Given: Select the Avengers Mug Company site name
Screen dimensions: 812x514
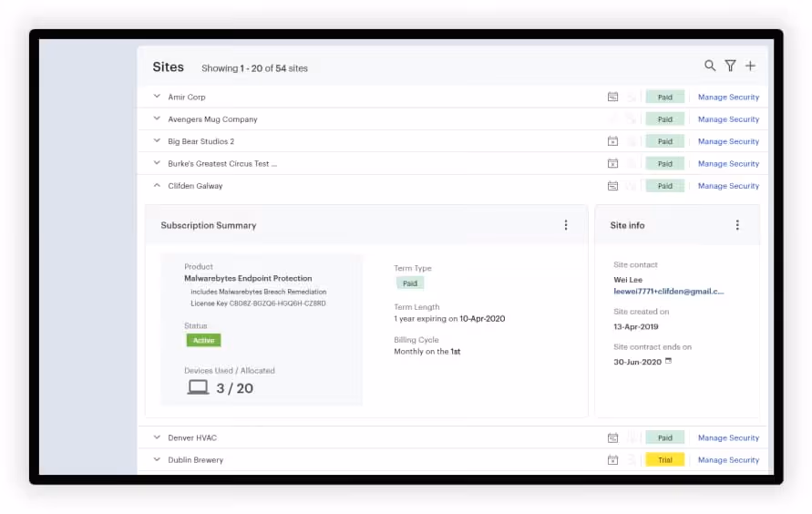Looking at the screenshot, I should [x=212, y=119].
